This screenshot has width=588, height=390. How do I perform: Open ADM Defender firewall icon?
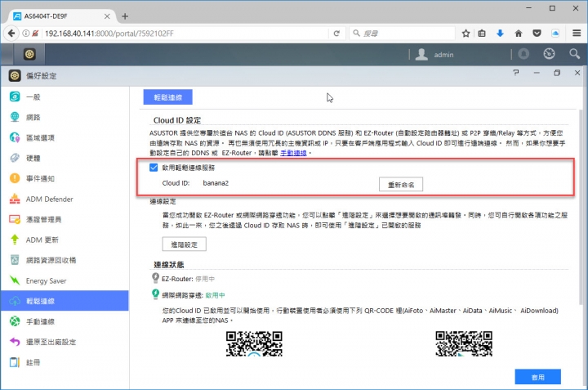(15, 199)
